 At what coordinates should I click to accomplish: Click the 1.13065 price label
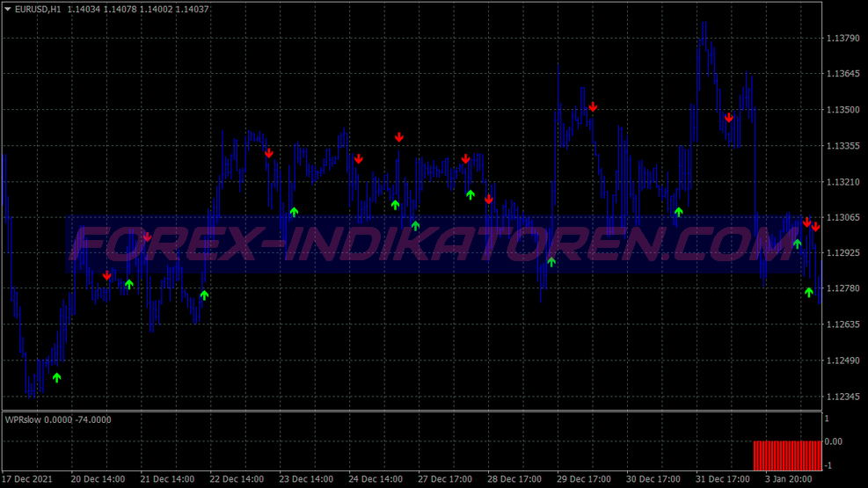click(842, 217)
